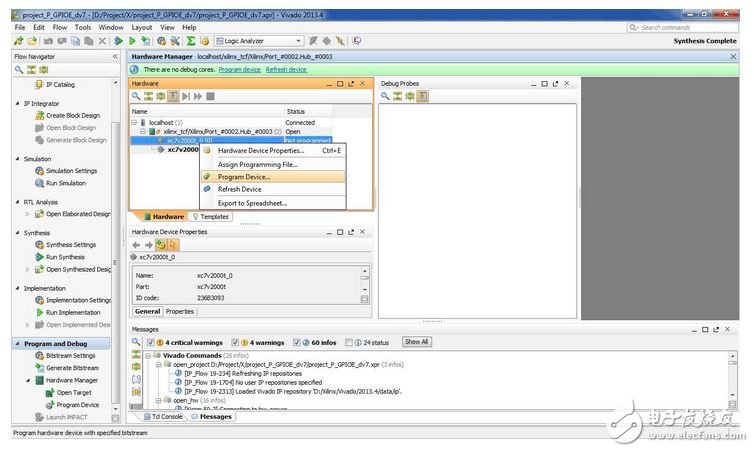Collapse the localhost tree node
The height and width of the screenshot is (452, 754).
[136, 122]
